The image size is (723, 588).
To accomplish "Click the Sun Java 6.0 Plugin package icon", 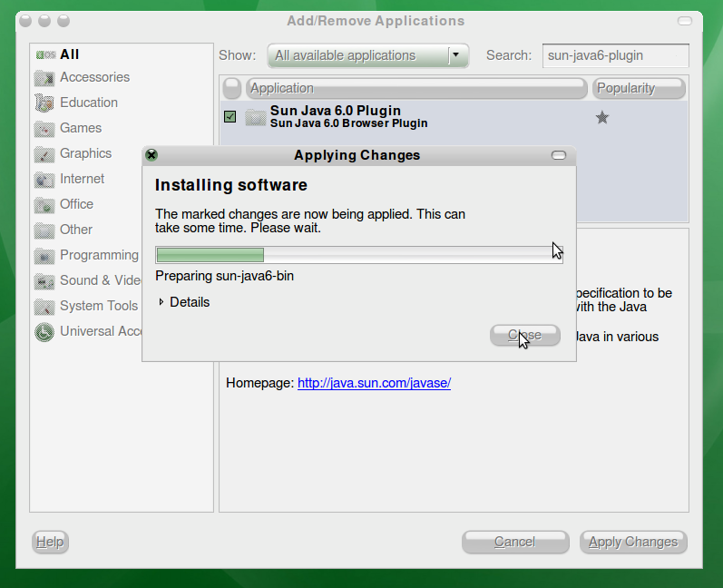I will pos(255,117).
